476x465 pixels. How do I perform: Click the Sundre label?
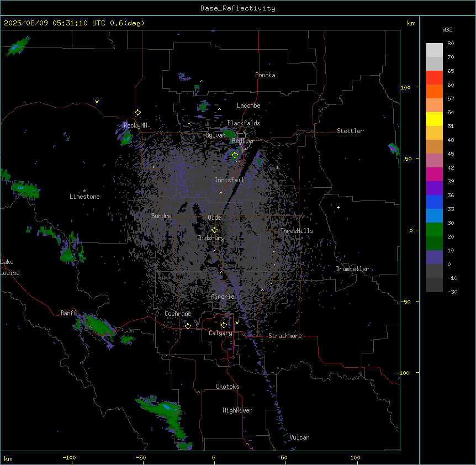coord(161,216)
